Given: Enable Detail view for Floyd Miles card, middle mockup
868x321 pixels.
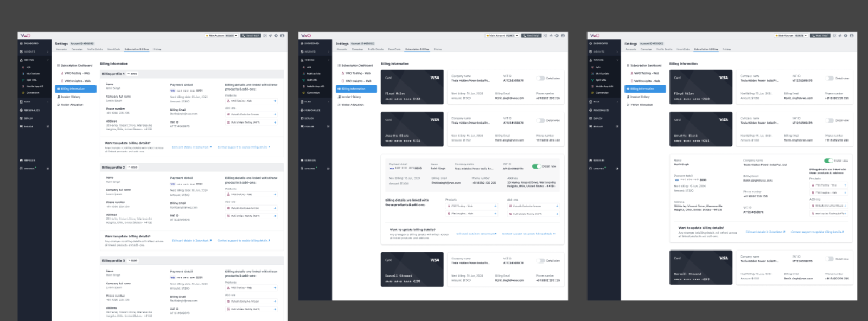Looking at the screenshot, I should point(540,78).
